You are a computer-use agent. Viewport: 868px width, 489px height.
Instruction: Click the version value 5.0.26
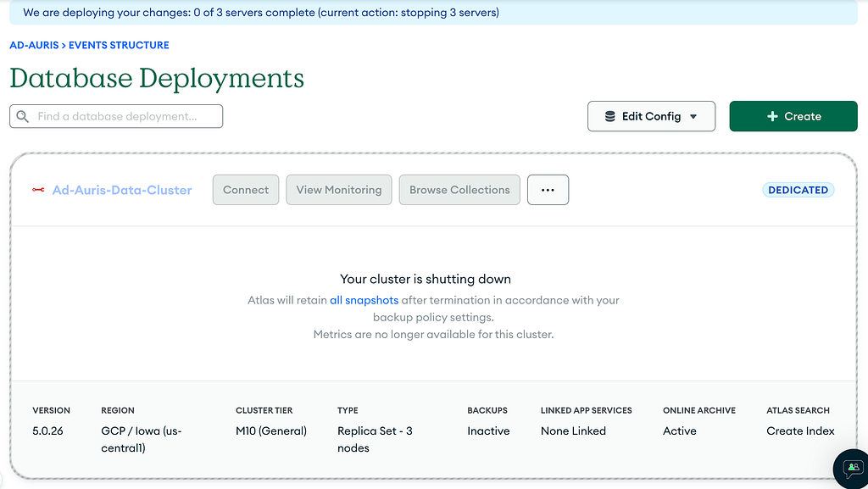point(47,431)
